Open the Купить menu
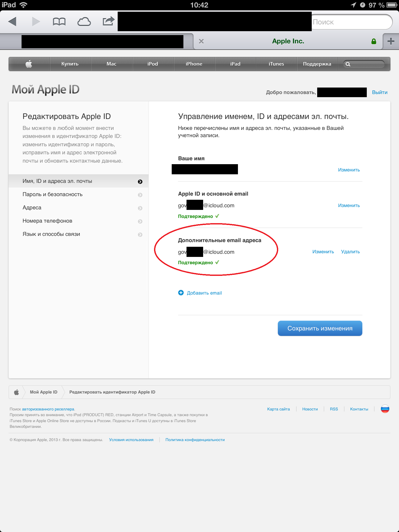 coord(70,64)
